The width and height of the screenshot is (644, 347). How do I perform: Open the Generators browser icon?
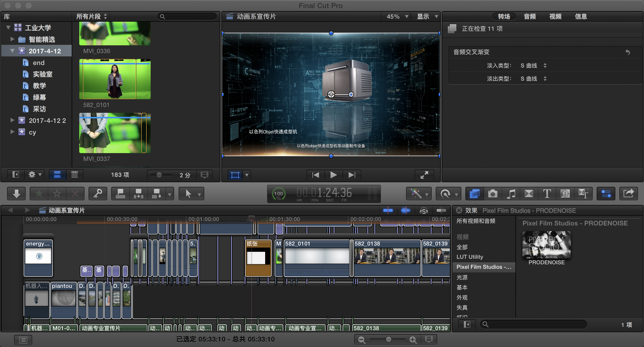coord(565,194)
